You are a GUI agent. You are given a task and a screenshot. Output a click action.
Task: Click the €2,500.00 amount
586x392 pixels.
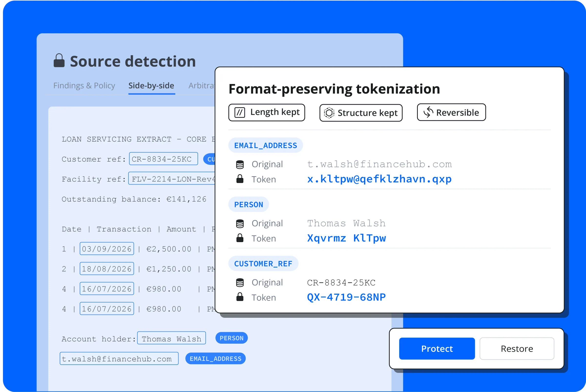[169, 249]
